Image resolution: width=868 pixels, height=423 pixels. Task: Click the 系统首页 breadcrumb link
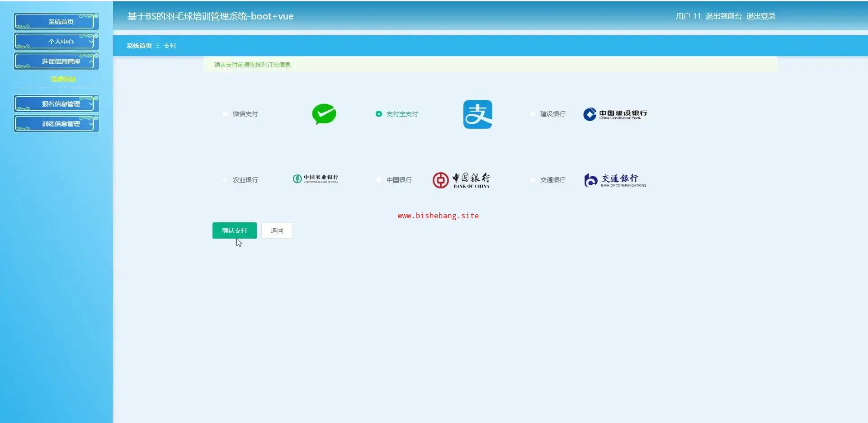[x=139, y=46]
